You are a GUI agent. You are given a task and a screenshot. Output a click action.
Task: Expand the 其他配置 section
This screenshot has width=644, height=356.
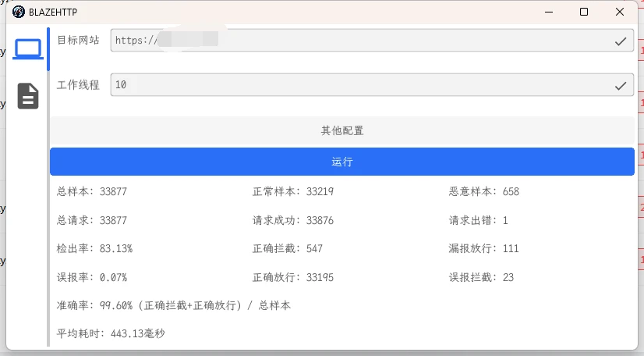(341, 130)
